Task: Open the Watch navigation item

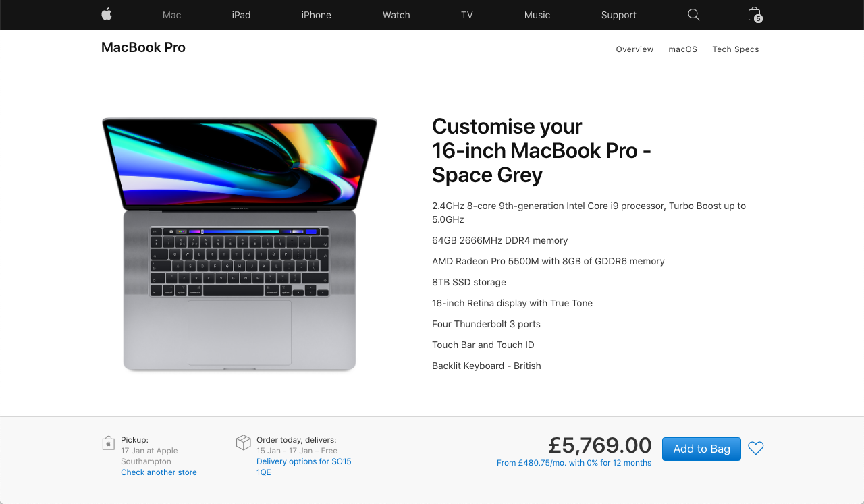Action: coord(396,15)
